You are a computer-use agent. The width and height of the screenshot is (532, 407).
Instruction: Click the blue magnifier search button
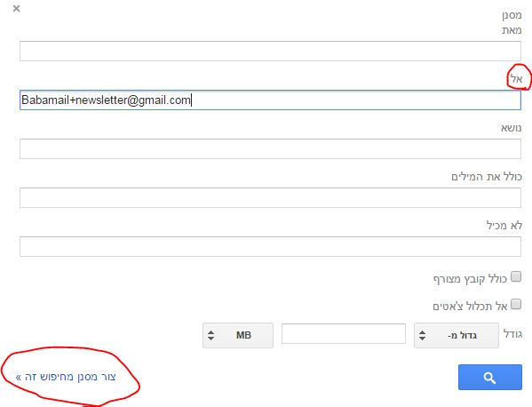[x=490, y=377]
